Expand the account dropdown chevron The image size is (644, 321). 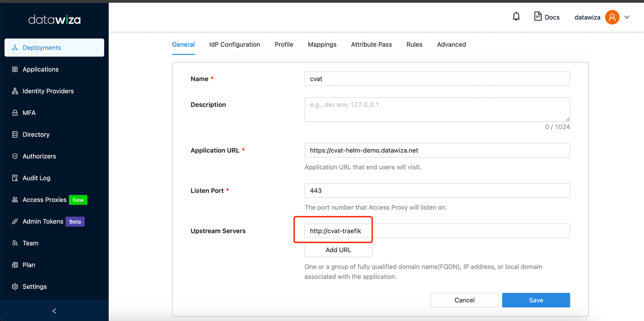coord(627,17)
